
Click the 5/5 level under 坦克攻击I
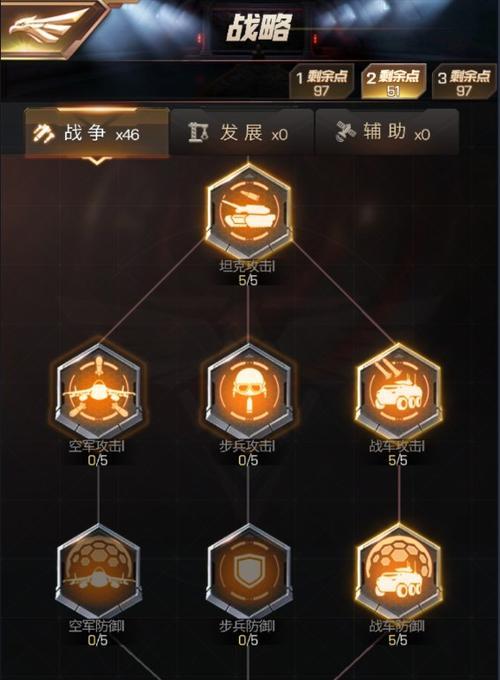click(248, 280)
